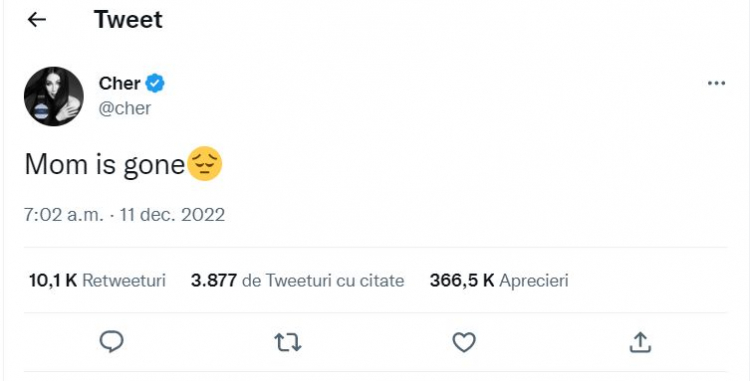Image resolution: width=750 pixels, height=381 pixels.
Task: View the 10,1 K Retweeturi list
Action: tap(97, 280)
